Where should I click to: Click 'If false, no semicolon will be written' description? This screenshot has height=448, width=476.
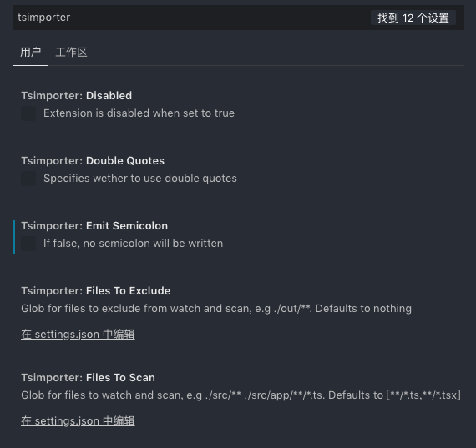click(133, 244)
